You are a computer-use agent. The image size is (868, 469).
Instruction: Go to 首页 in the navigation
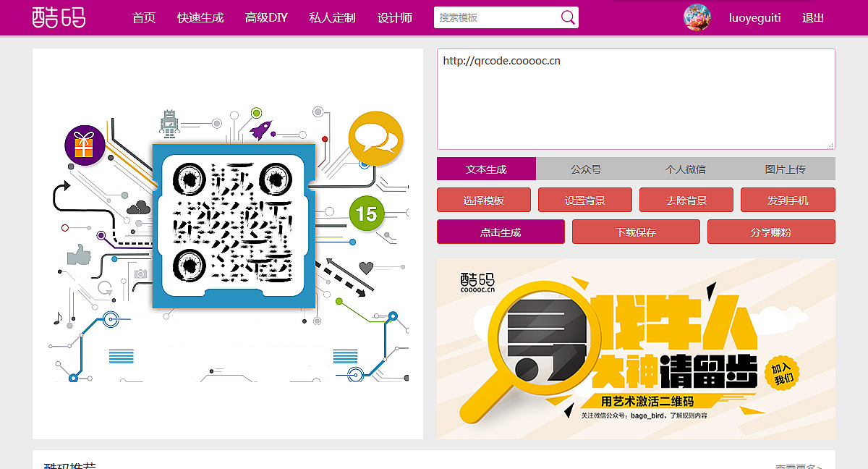pyautogui.click(x=144, y=17)
